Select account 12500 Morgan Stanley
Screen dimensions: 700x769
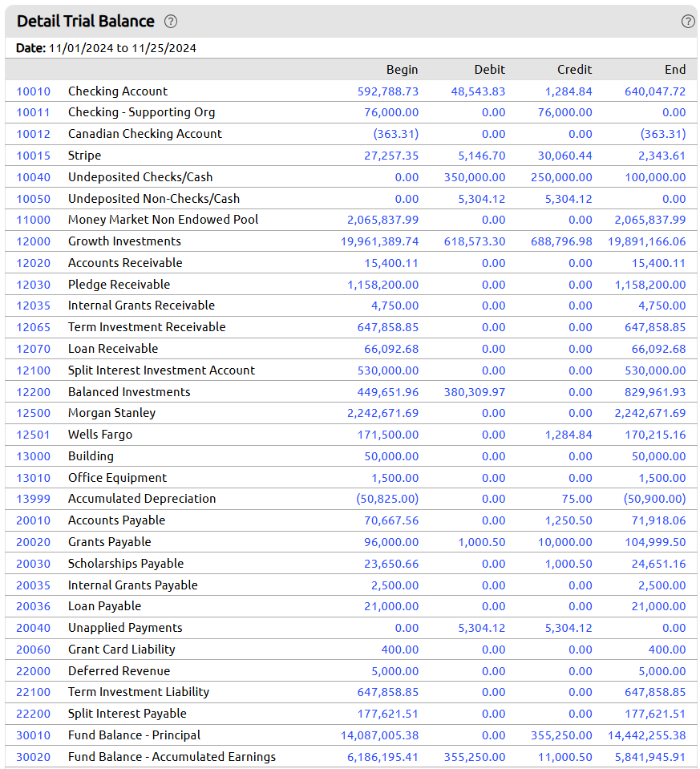coord(34,414)
